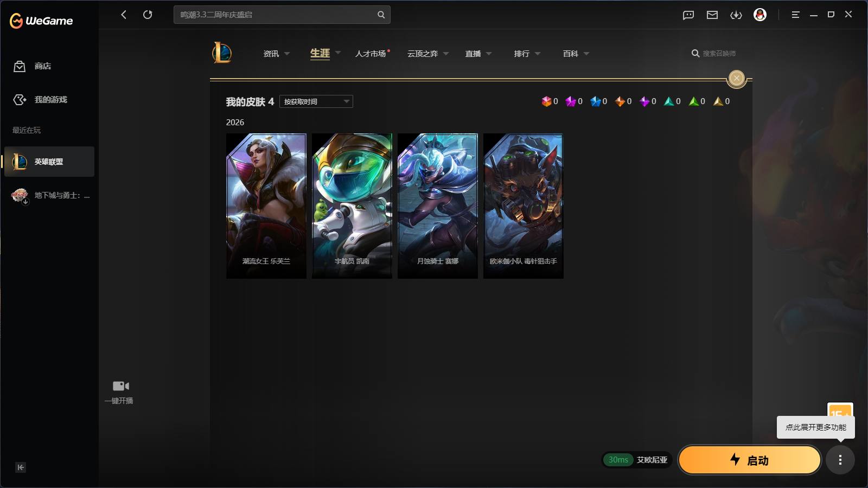Open the 按获取时间 sort dropdown
Screen dimensions: 868x488
pos(316,101)
